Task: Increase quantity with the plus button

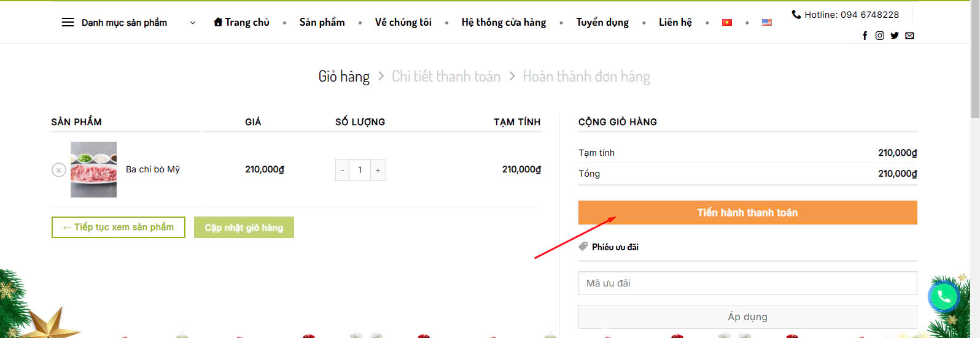Action: pyautogui.click(x=378, y=171)
